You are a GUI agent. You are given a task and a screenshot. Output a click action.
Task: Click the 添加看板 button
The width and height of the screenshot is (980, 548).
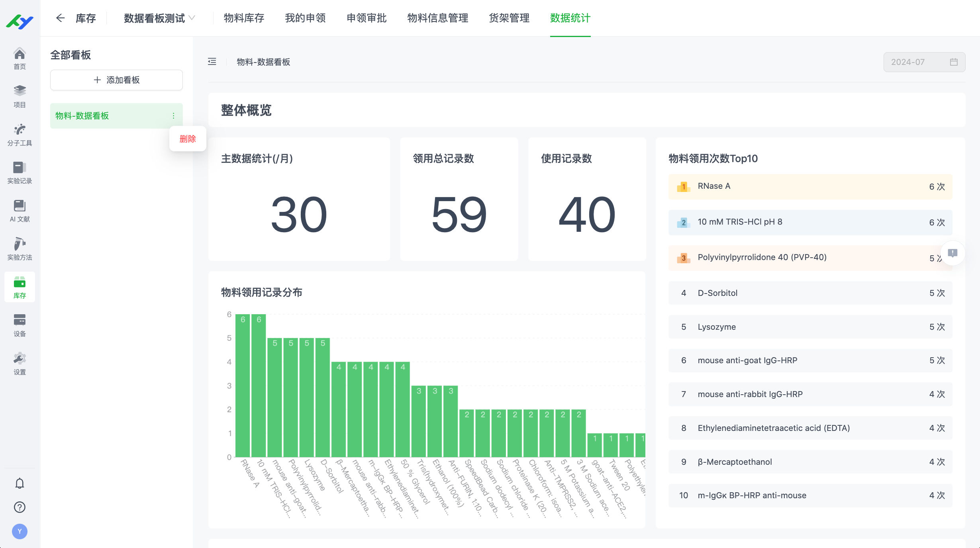pyautogui.click(x=116, y=80)
